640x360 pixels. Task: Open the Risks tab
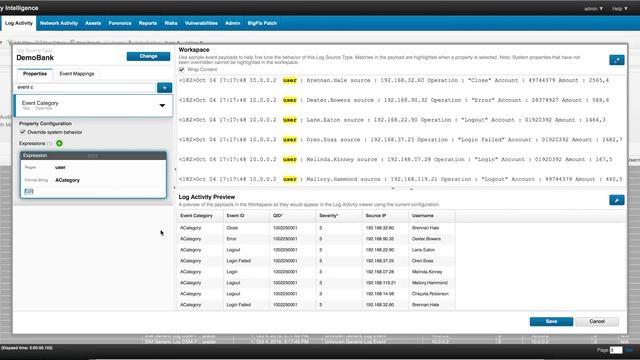click(x=171, y=23)
